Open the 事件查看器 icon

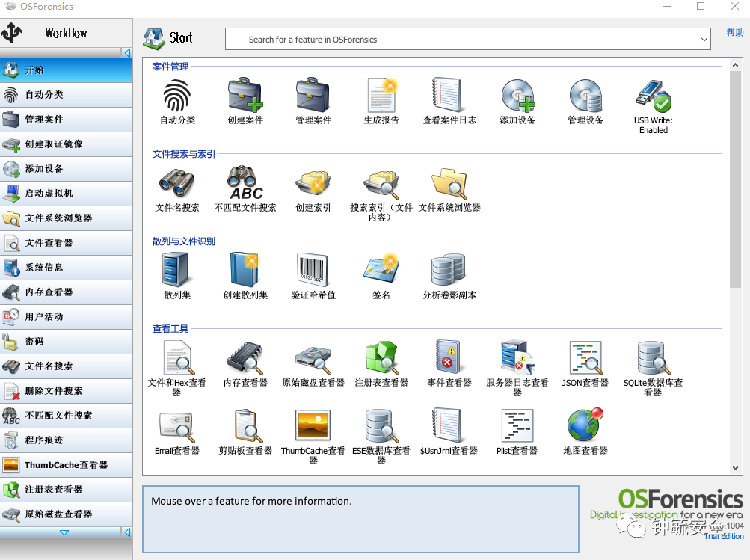[449, 357]
